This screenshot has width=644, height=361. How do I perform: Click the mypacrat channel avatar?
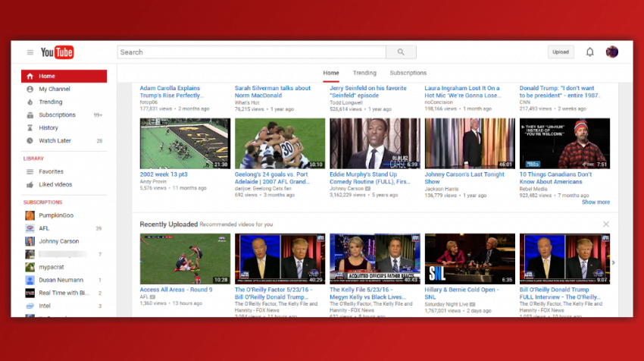tap(30, 267)
